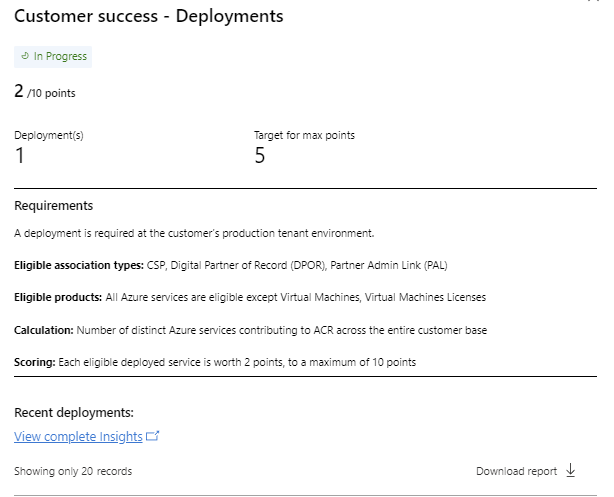
Task: Click the Calculation description line
Action: coord(251,330)
